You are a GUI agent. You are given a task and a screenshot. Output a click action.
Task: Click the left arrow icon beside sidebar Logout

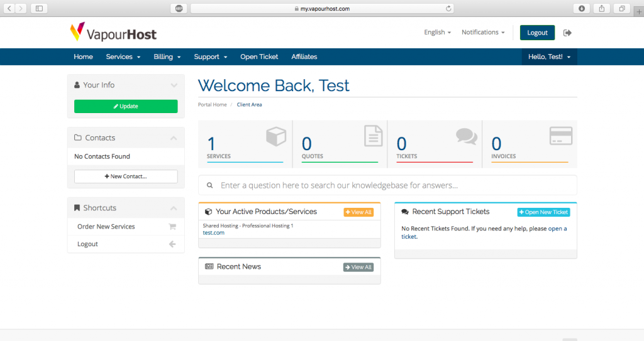pos(172,244)
